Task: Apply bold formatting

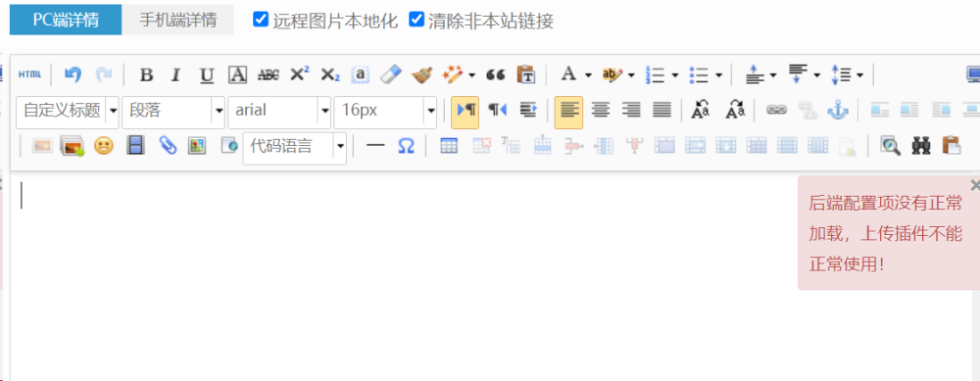Action: [x=146, y=75]
